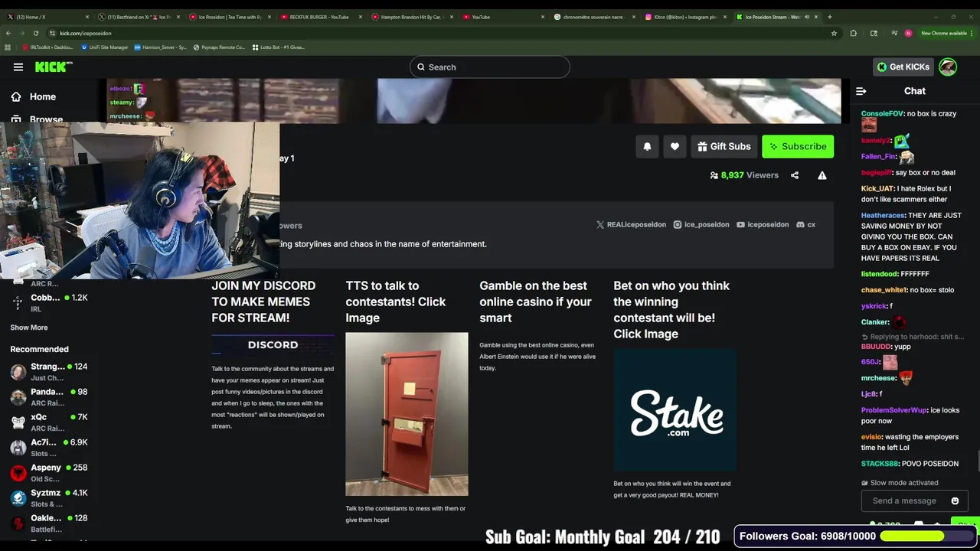
Task: Open Syztmz recommended channel
Action: (x=50, y=498)
